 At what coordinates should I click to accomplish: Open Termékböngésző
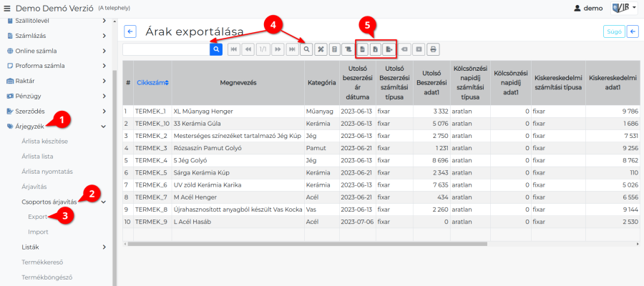pos(47,277)
